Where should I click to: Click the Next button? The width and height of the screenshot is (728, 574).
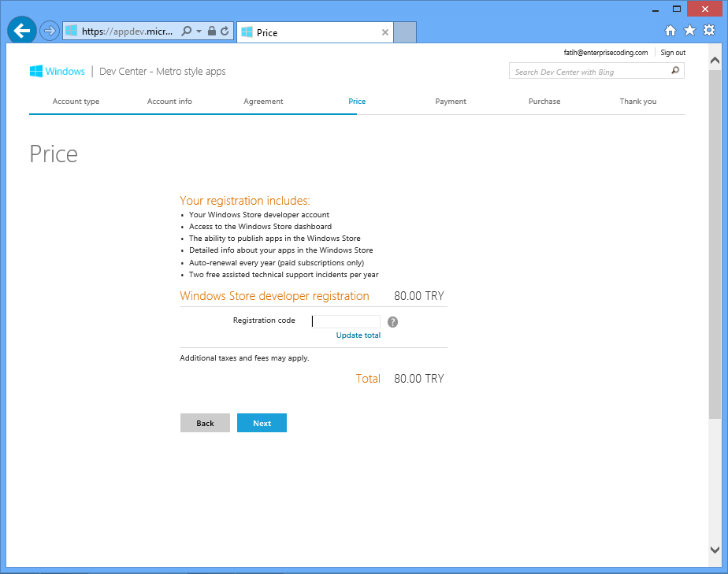262,423
